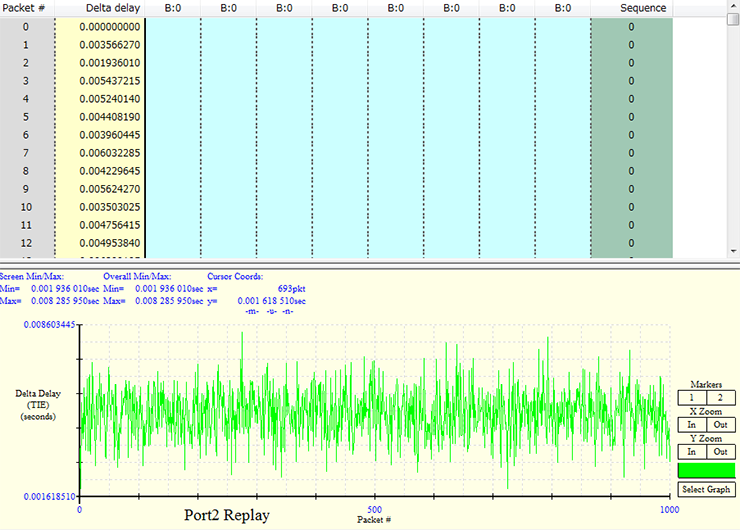Image resolution: width=740 pixels, height=530 pixels.
Task: Click the delta delay value 0.005437215
Action: (109, 81)
